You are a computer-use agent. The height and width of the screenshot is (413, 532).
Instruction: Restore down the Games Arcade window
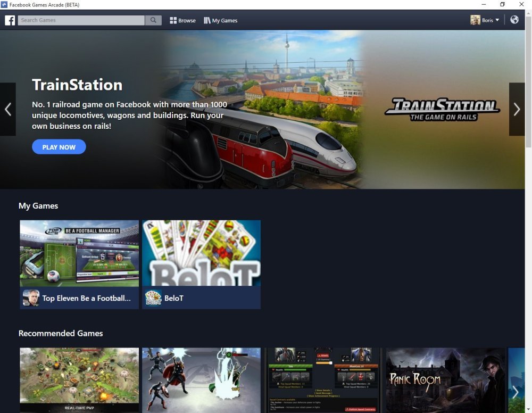coord(503,4)
